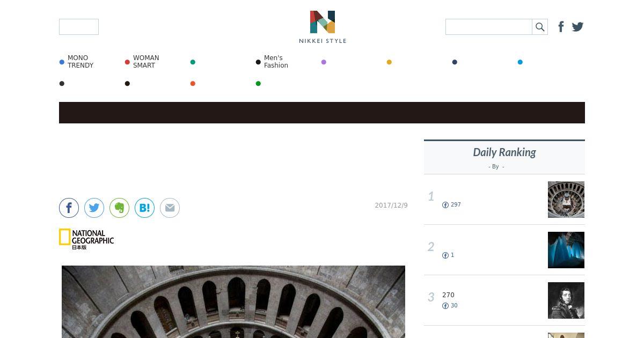Viewport: 644px width, 338px height.
Task: Click the NIKKEI STYLE logo
Action: (323, 27)
